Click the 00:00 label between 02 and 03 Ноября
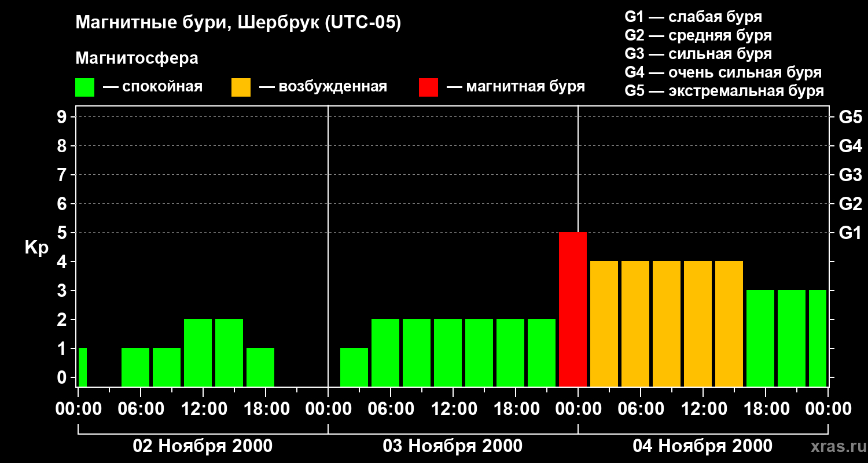 tap(328, 409)
